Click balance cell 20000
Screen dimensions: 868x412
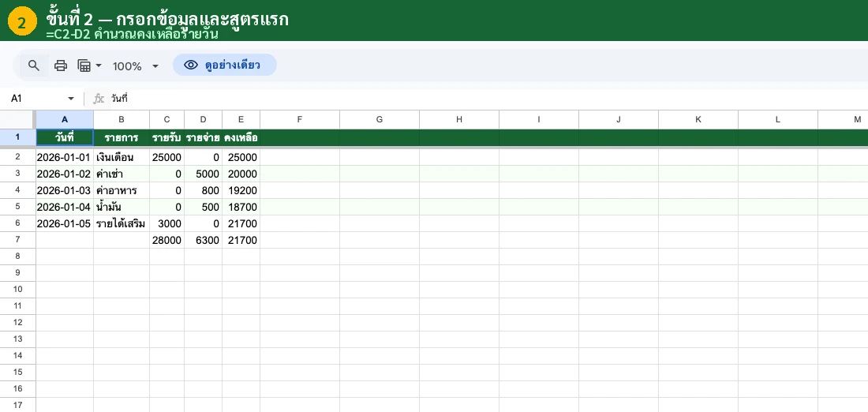coord(241,174)
